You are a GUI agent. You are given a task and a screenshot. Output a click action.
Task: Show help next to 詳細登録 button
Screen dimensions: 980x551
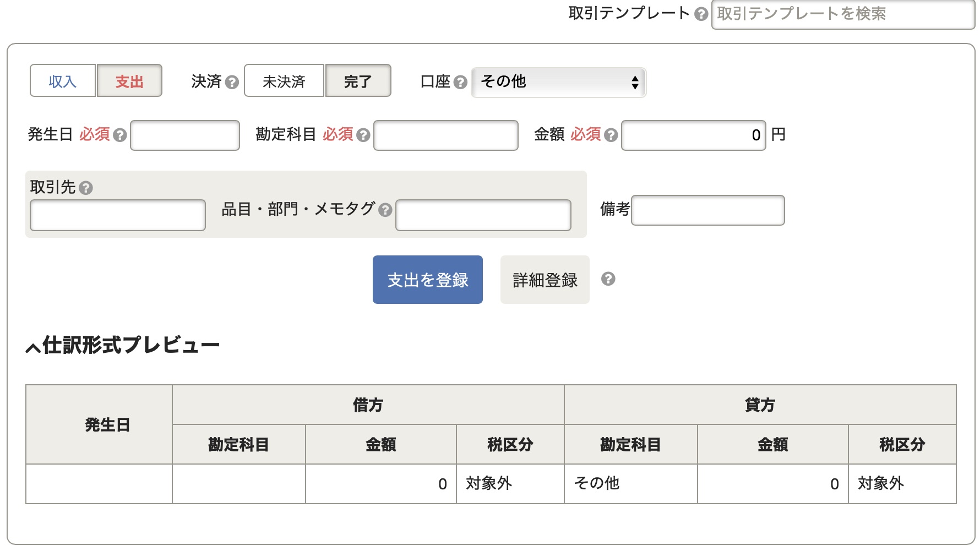point(608,279)
